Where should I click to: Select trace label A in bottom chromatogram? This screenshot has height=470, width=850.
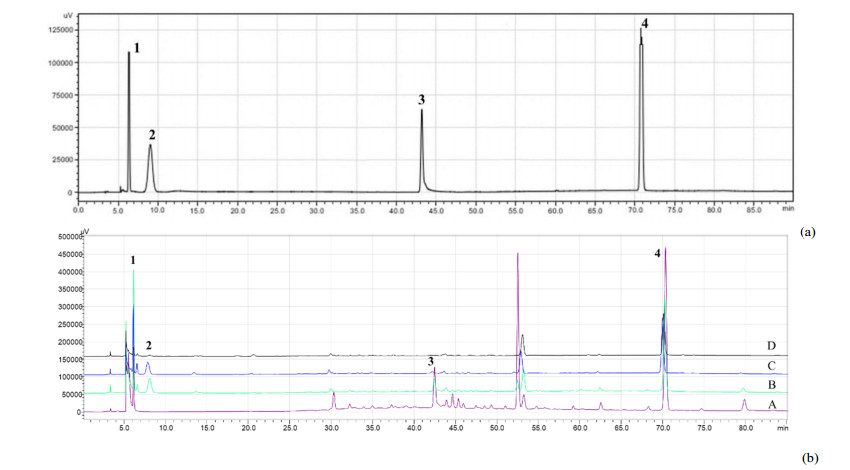pyautogui.click(x=768, y=404)
